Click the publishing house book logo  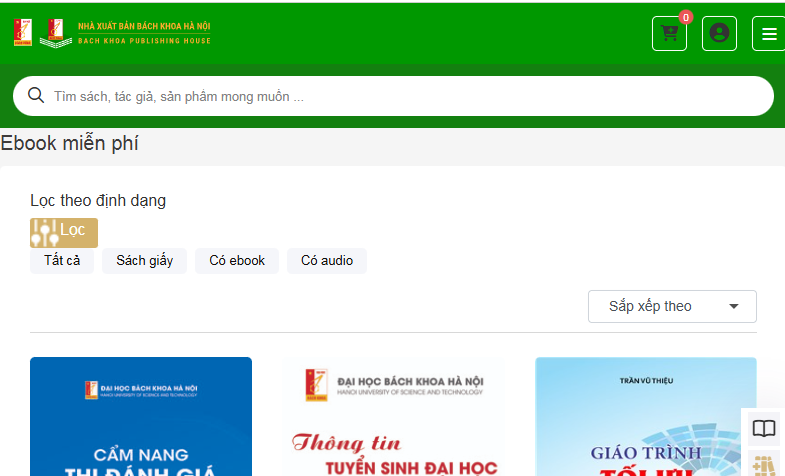tap(56, 34)
